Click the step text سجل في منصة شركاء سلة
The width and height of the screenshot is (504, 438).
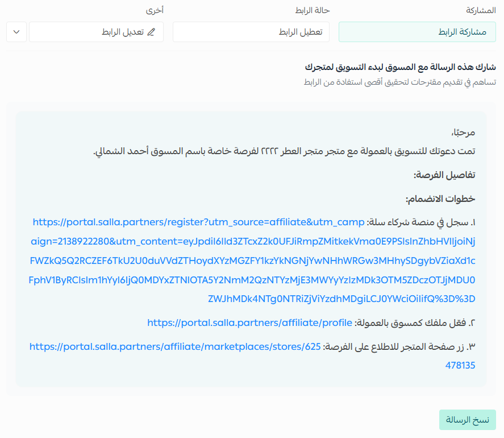point(421,223)
